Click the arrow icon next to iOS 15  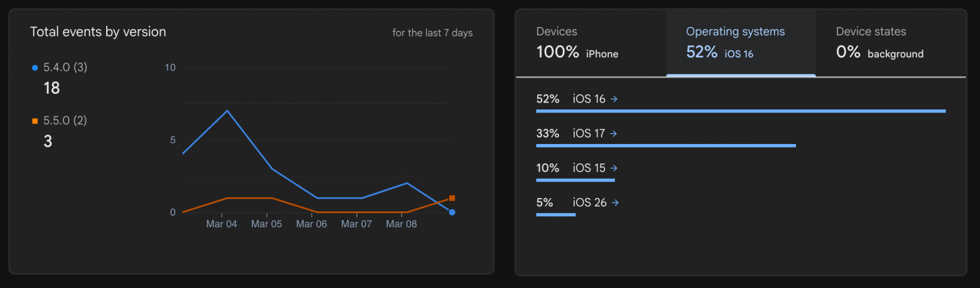click(614, 168)
